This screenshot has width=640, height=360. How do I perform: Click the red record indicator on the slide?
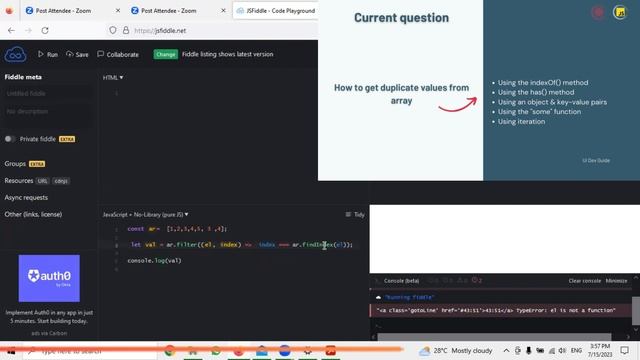point(598,12)
